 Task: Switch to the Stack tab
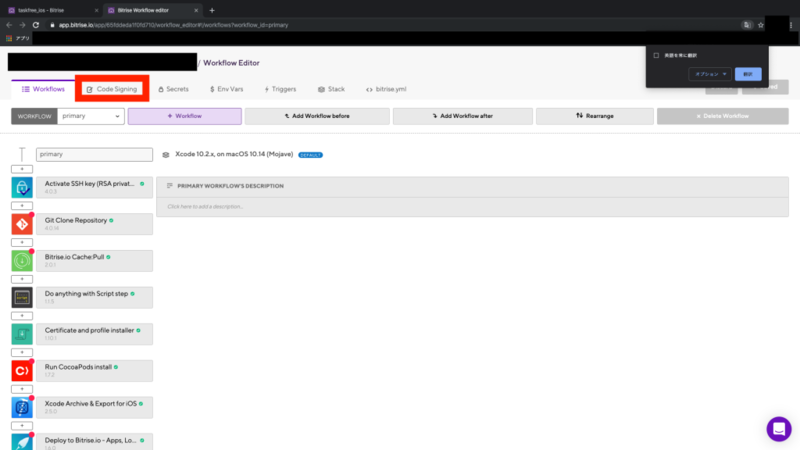pyautogui.click(x=332, y=89)
